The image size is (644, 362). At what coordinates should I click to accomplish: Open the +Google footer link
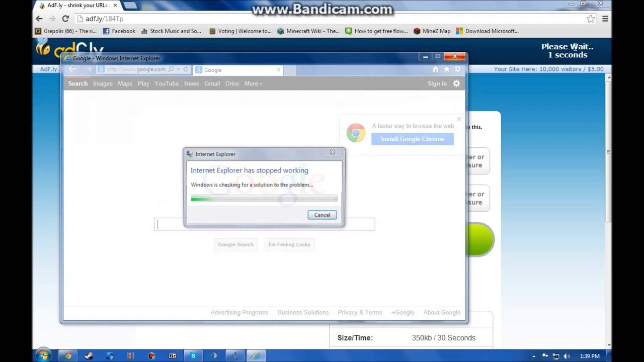click(x=403, y=312)
